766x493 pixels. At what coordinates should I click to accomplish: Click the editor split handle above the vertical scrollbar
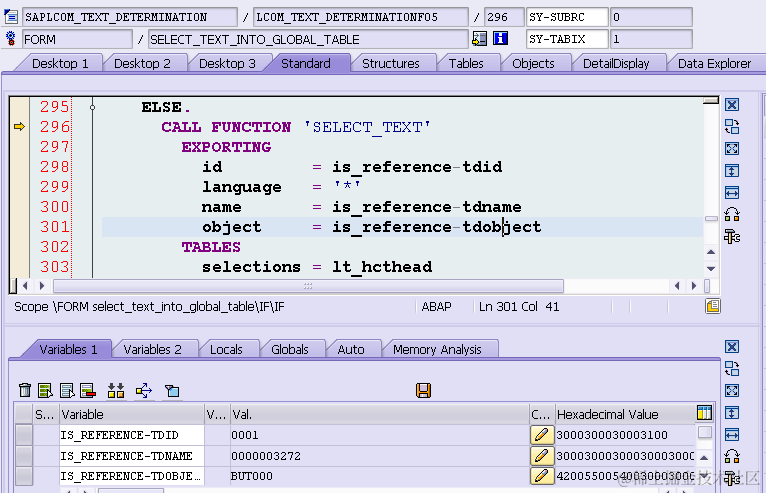[x=711, y=100]
